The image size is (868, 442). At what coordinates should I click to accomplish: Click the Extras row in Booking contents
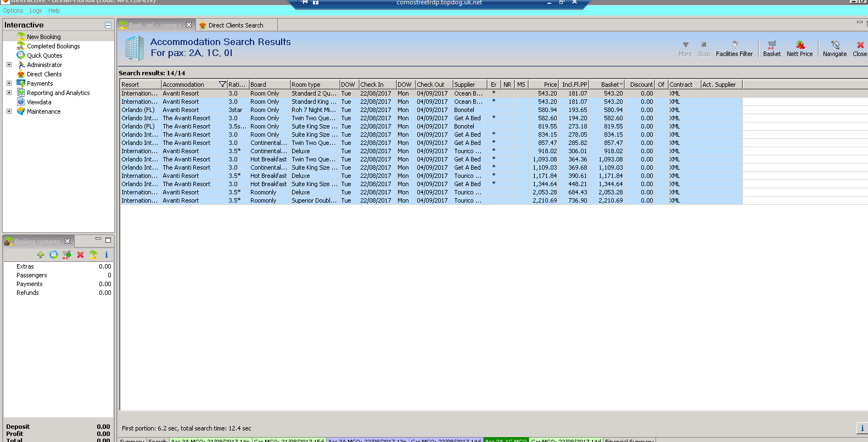click(x=58, y=266)
